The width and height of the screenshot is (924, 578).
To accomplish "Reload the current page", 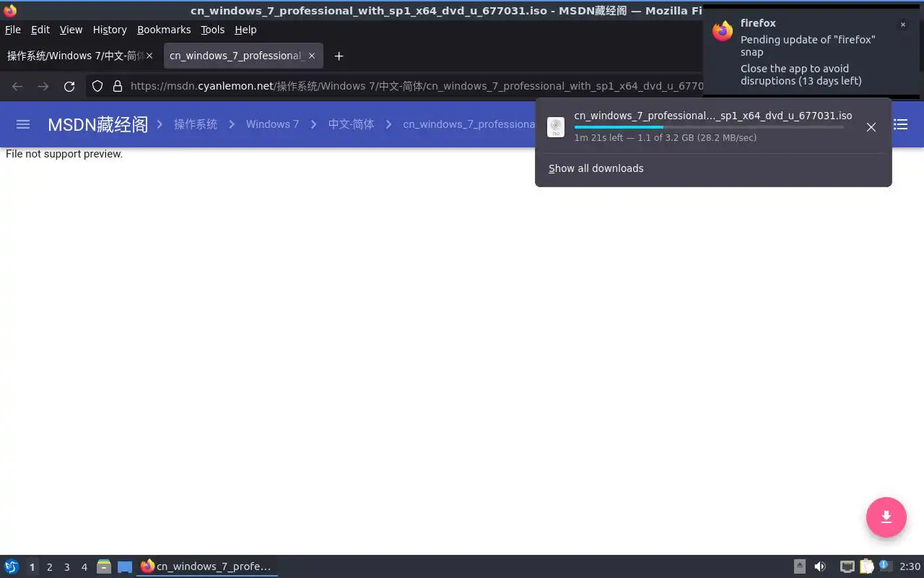I will click(69, 86).
